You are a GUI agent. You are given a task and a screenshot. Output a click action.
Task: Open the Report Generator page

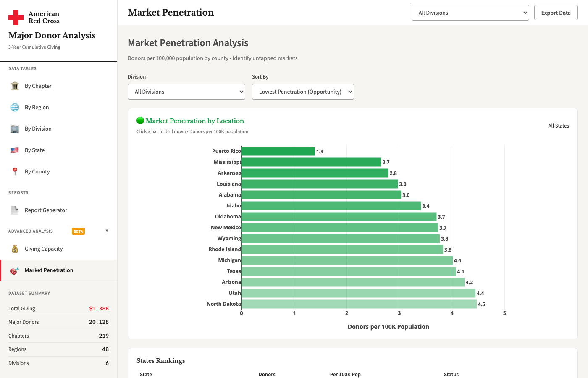coord(59,210)
